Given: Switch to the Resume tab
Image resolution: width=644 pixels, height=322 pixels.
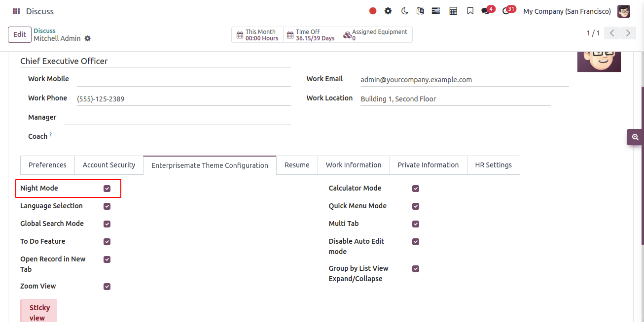Looking at the screenshot, I should tap(297, 165).
